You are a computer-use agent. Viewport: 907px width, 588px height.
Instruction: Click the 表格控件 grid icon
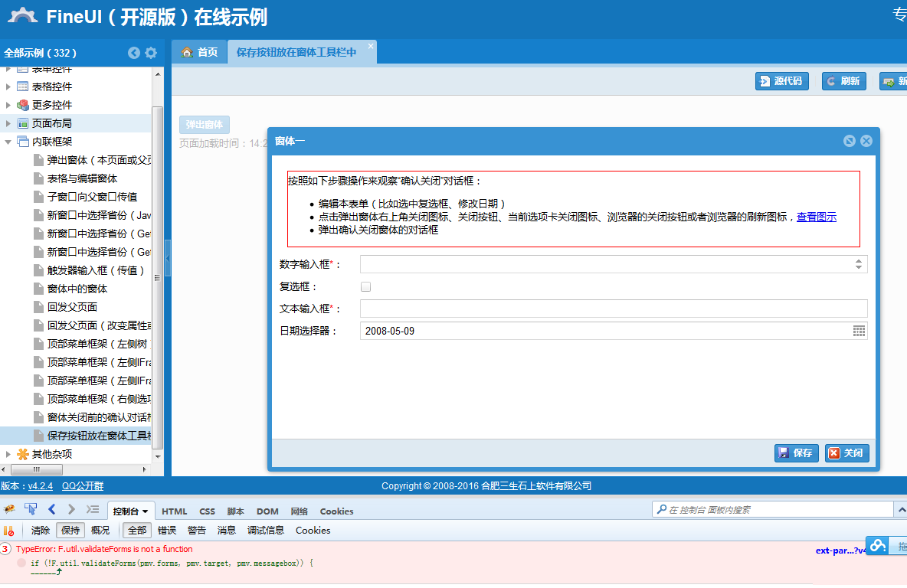(22, 87)
